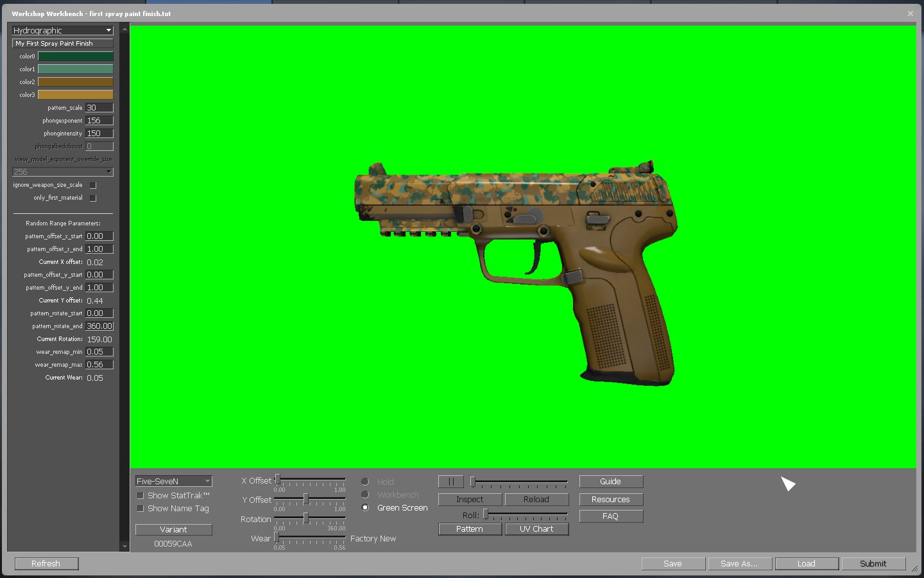Edit the phongalbedoboost field
924x578 pixels.
(x=99, y=146)
